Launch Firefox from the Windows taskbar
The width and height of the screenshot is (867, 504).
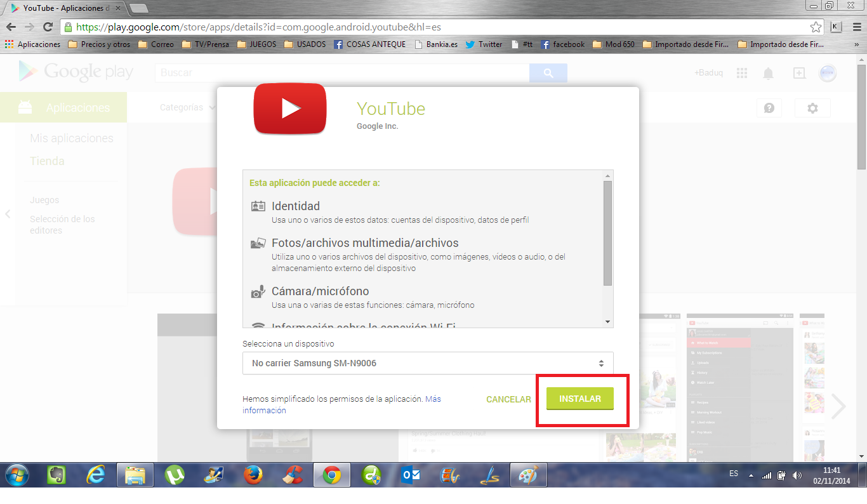point(253,475)
